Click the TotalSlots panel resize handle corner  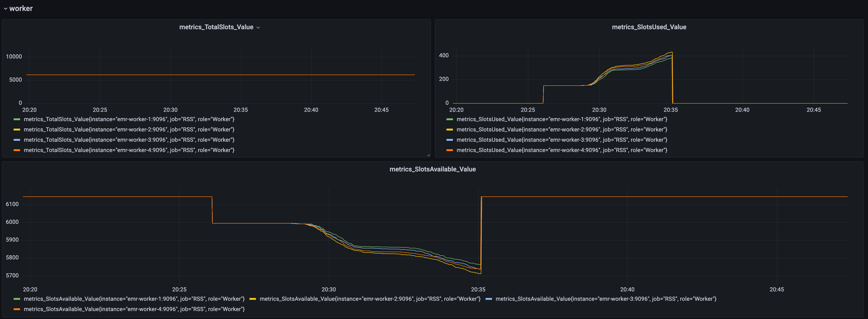coord(428,155)
